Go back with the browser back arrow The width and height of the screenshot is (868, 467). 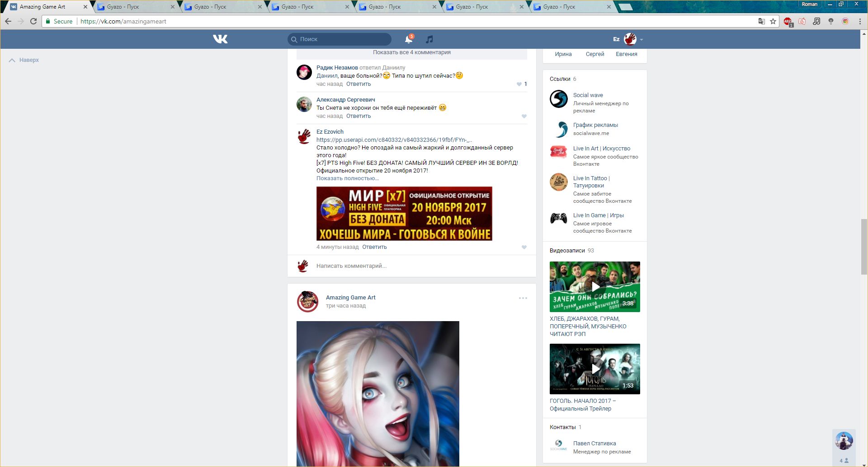pyautogui.click(x=8, y=21)
